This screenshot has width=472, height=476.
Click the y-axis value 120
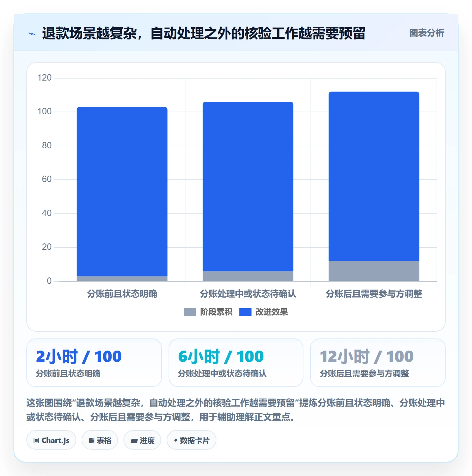click(x=45, y=78)
